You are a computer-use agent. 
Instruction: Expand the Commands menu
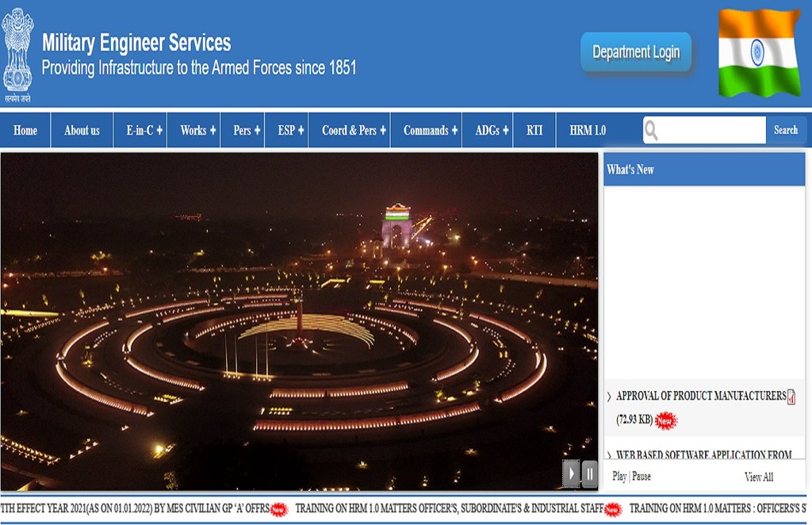click(426, 131)
